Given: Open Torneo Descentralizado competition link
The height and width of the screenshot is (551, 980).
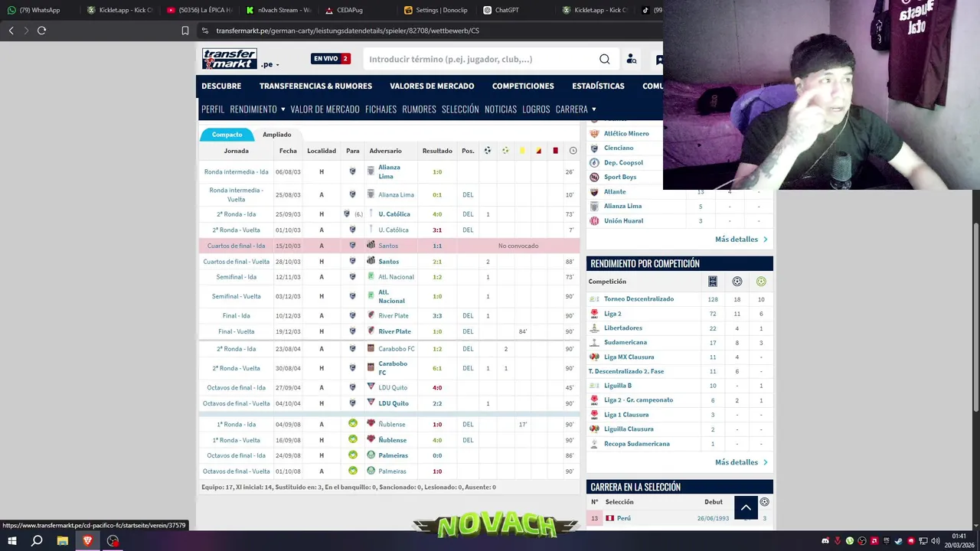Looking at the screenshot, I should pos(639,299).
